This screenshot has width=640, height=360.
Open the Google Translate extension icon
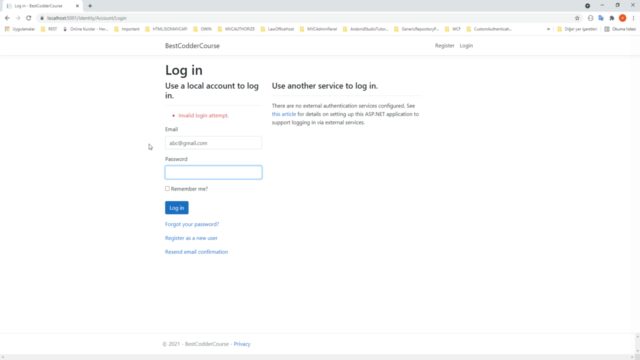(x=601, y=18)
